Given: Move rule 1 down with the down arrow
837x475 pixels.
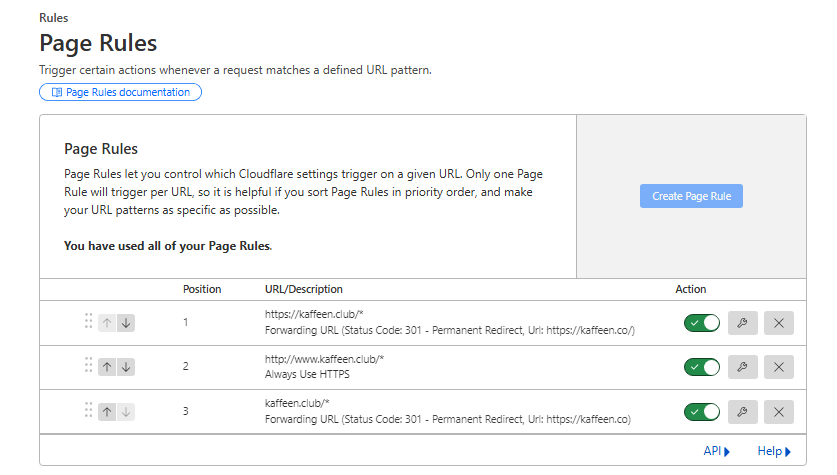Looking at the screenshot, I should [126, 323].
